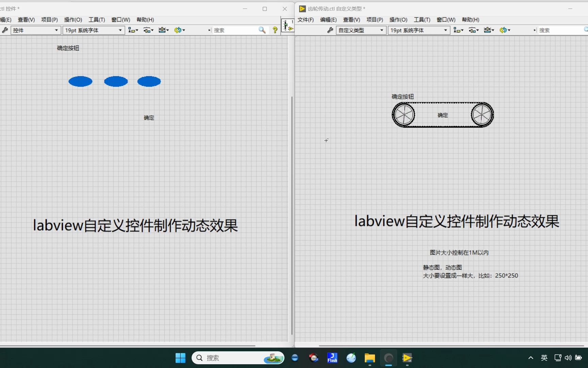
Task: Open the 文件(F) menu in right window
Action: [305, 20]
